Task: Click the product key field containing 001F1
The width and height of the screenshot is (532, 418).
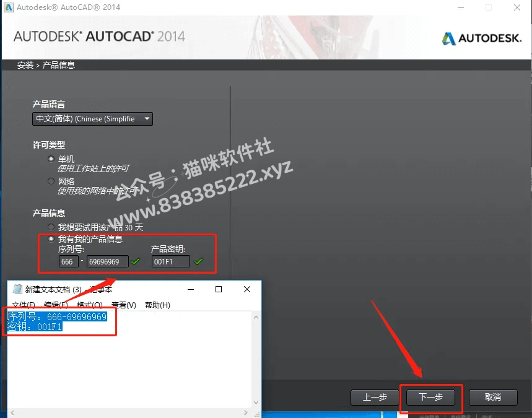Action: 171,261
